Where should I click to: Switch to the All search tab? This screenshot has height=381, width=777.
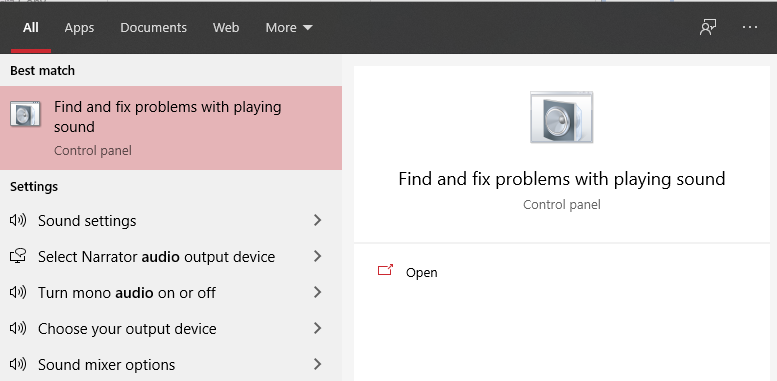pos(31,28)
